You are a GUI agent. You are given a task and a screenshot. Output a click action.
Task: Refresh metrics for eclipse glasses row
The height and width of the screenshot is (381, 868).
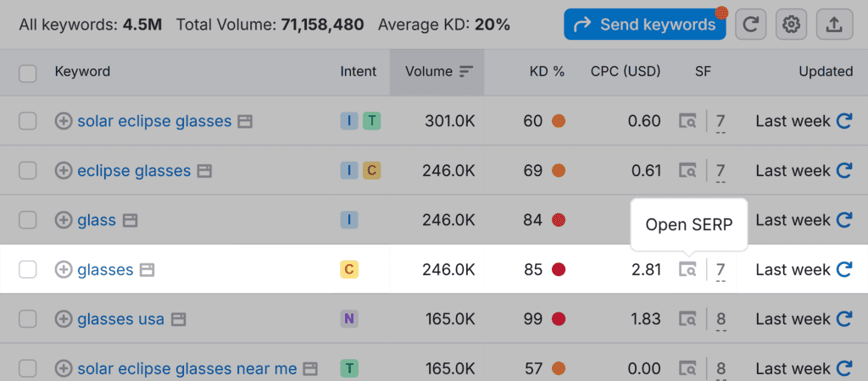click(x=844, y=171)
